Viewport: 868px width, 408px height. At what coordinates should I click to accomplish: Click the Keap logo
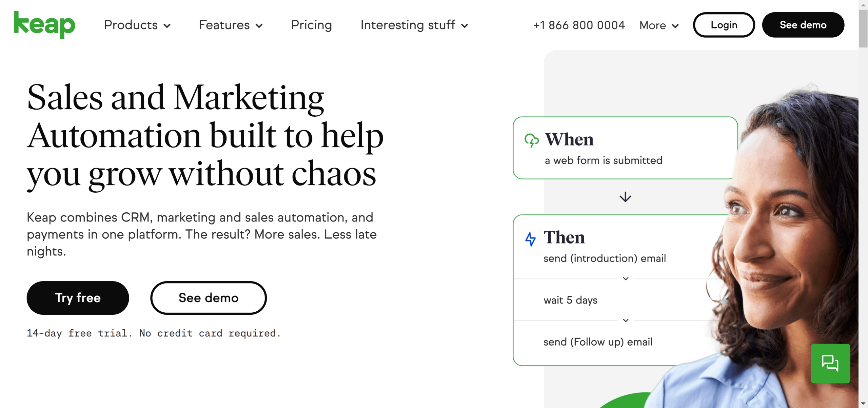pyautogui.click(x=44, y=25)
